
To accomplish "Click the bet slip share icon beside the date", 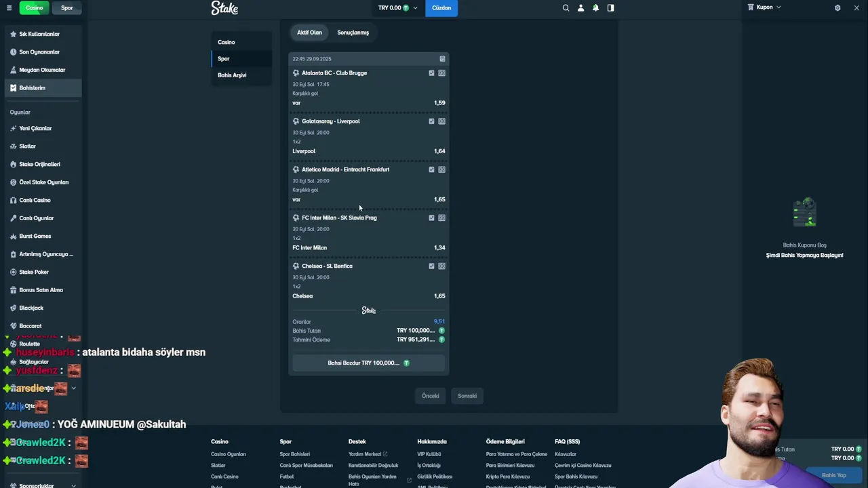I will click(442, 59).
